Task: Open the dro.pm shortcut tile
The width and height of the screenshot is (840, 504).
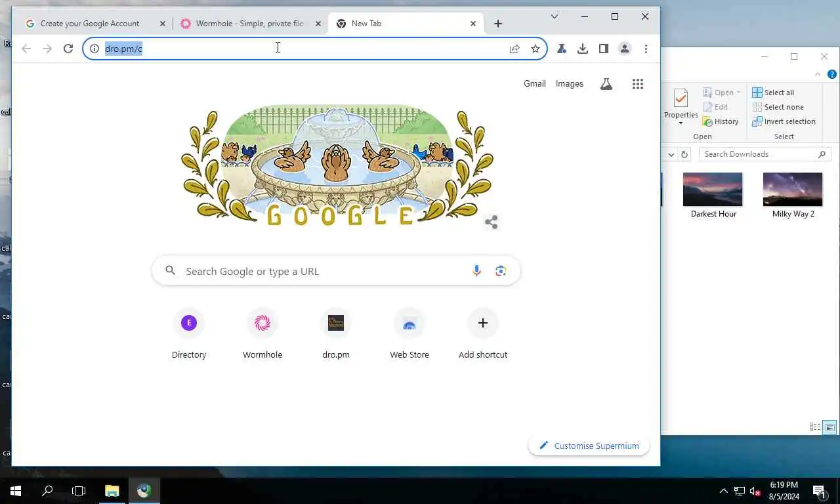Action: 336,335
